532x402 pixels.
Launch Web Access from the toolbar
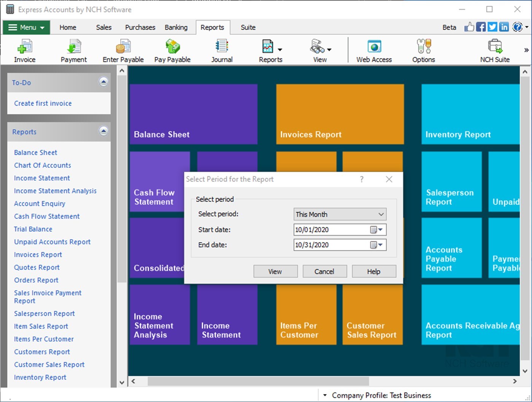[x=374, y=50]
